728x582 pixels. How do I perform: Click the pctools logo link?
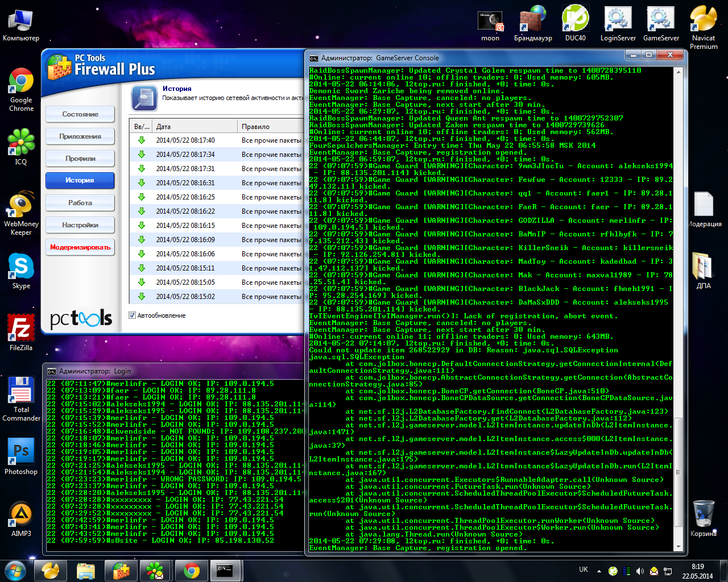point(81,318)
